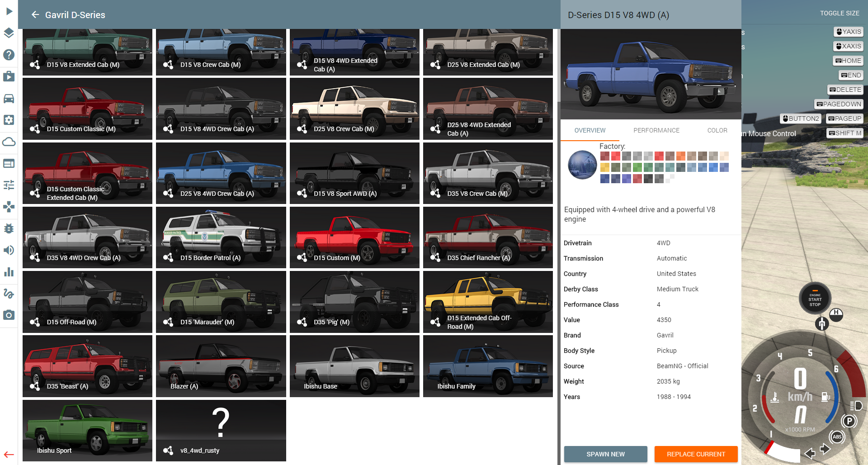
Task: Select the D35 'Pig' (M) vehicle
Action: tap(354, 302)
